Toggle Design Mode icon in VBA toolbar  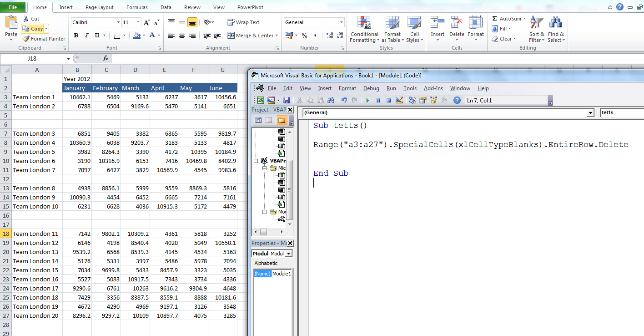399,101
